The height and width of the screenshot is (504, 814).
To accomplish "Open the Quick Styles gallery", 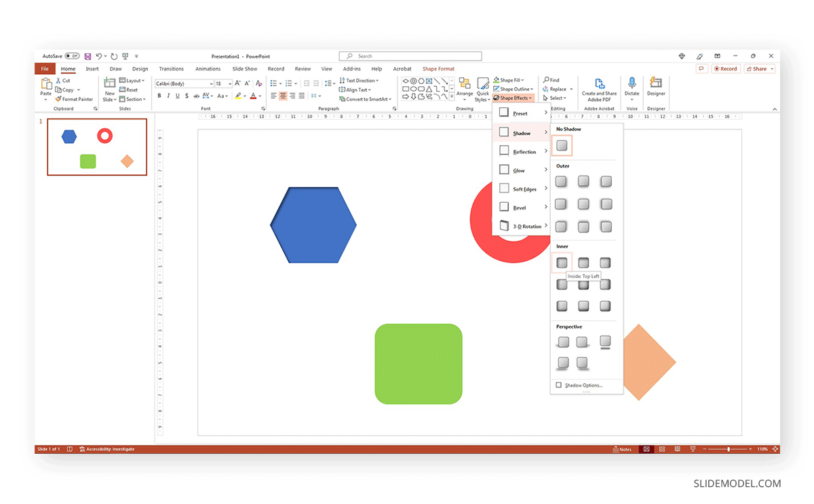I will (482, 89).
